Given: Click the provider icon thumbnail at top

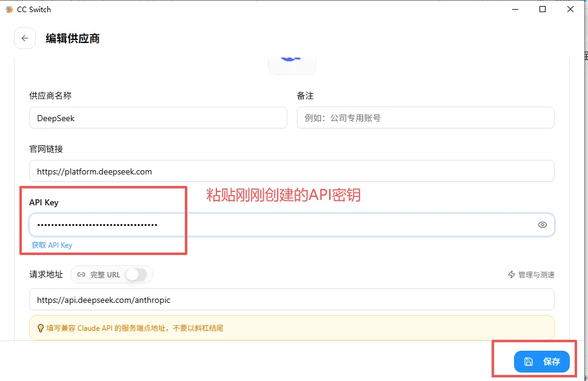Looking at the screenshot, I should [292, 66].
